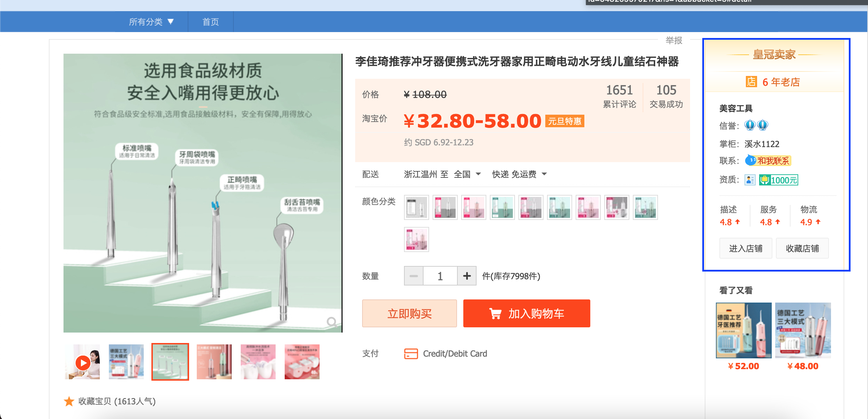Go to the 首页 home tab

(x=211, y=22)
